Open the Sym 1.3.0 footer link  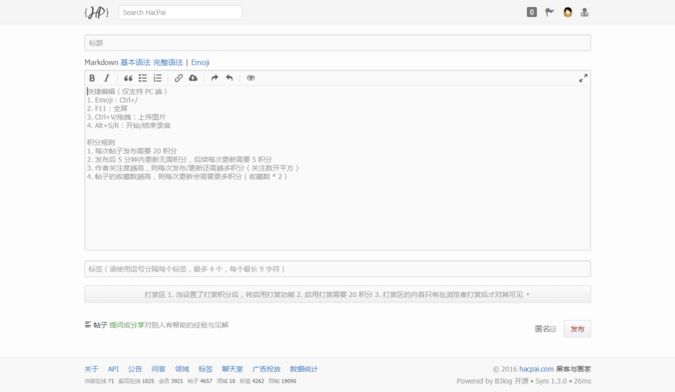(551, 381)
